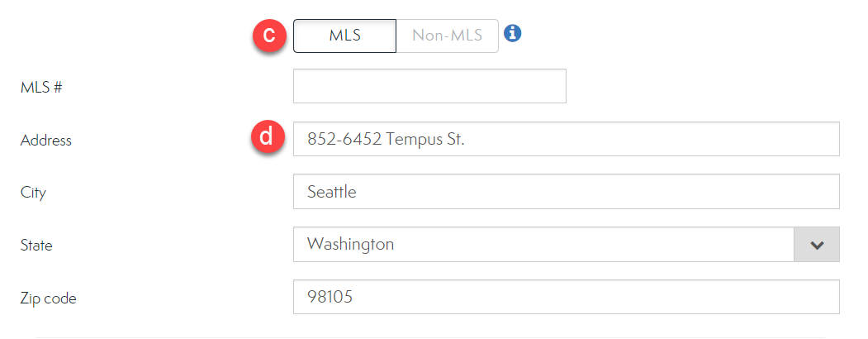
Task: Click the "Address" label text
Action: coord(46,141)
